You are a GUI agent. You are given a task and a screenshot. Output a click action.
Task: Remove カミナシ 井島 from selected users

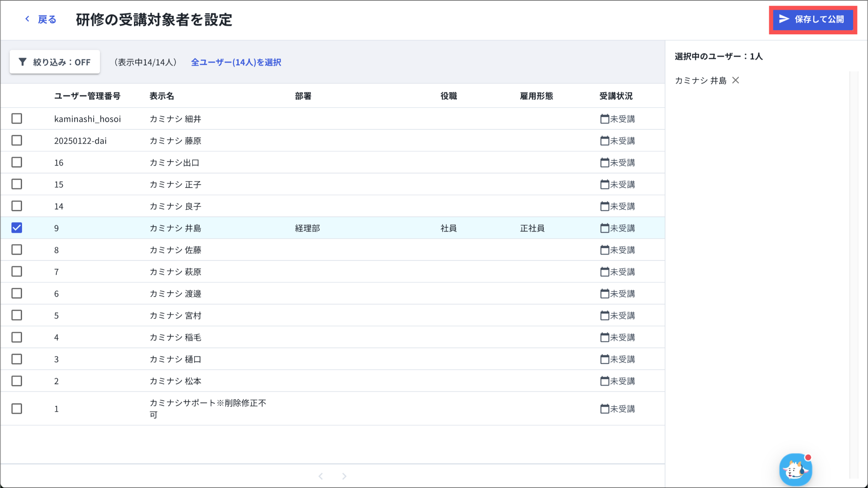click(736, 80)
